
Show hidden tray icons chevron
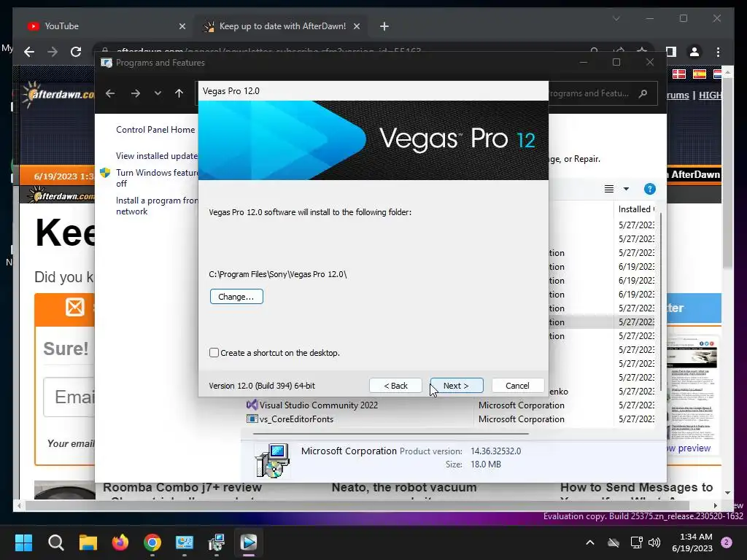click(589, 542)
